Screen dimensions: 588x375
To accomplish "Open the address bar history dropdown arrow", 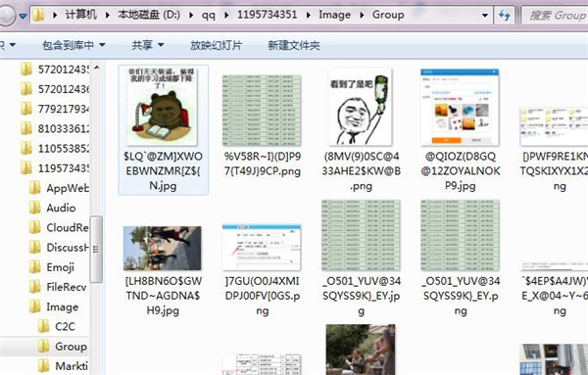I will click(x=484, y=16).
